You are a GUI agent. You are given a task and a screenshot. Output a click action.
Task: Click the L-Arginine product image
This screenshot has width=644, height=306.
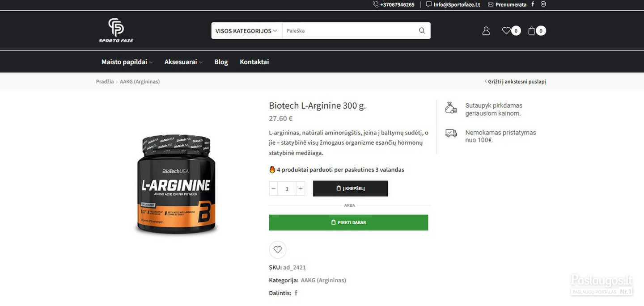tap(177, 184)
